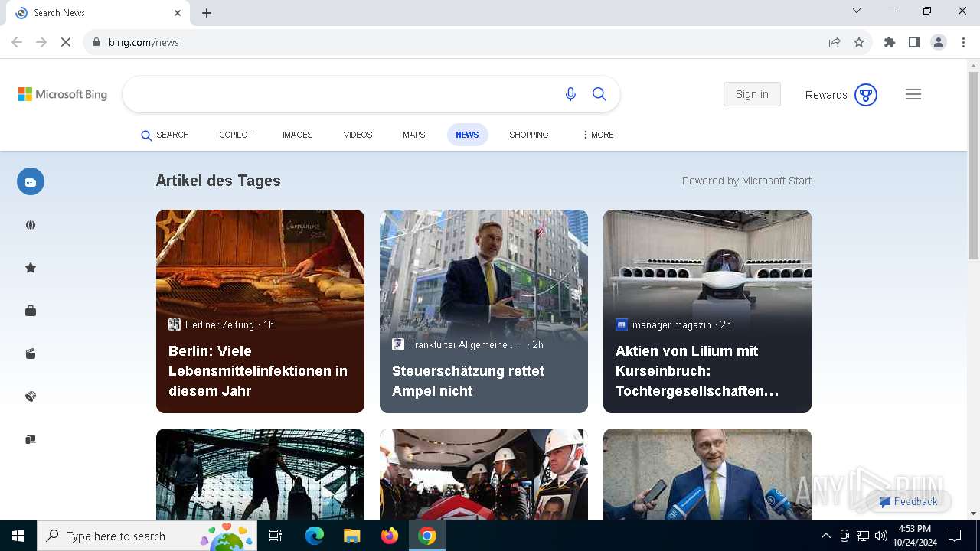980x551 pixels.
Task: Select the globe world news sidebar icon
Action: point(31,225)
